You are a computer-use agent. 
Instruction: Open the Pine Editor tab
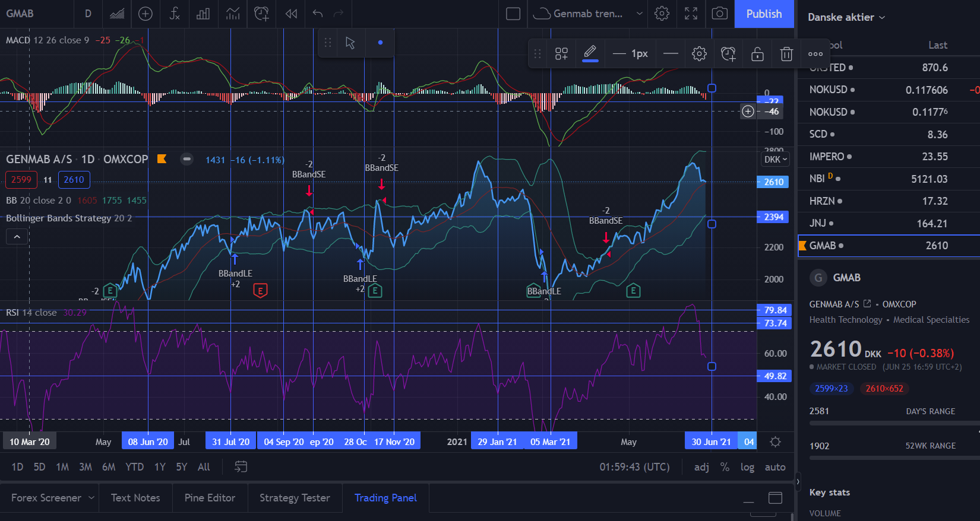click(x=210, y=498)
